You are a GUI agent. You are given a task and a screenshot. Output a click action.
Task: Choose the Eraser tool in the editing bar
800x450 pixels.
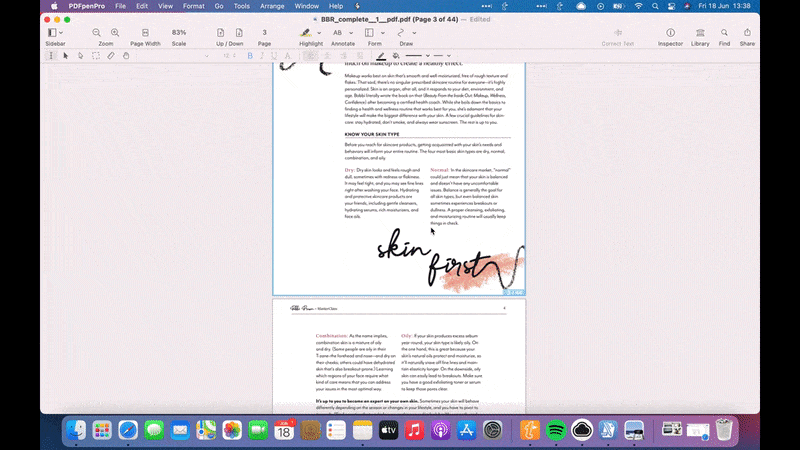[111, 56]
